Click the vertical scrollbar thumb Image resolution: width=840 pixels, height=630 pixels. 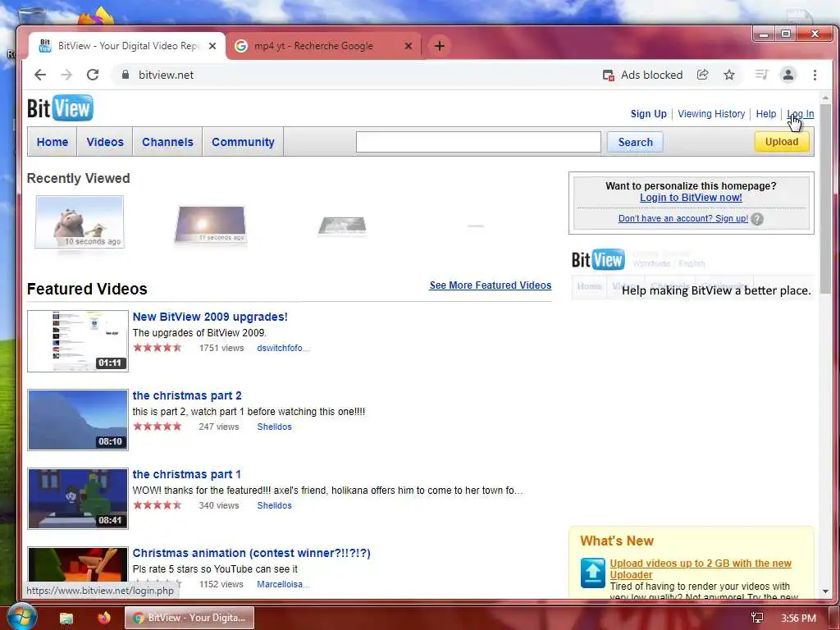(825, 199)
